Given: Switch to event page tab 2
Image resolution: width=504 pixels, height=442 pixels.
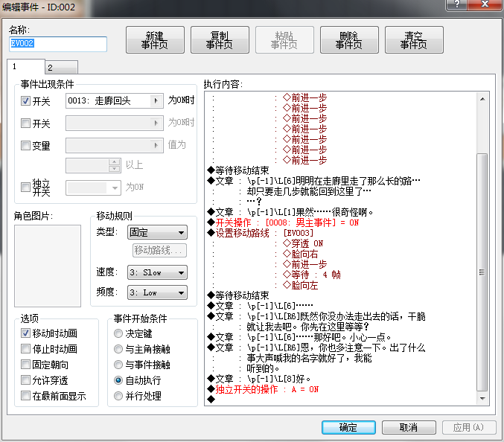Looking at the screenshot, I should point(61,68).
